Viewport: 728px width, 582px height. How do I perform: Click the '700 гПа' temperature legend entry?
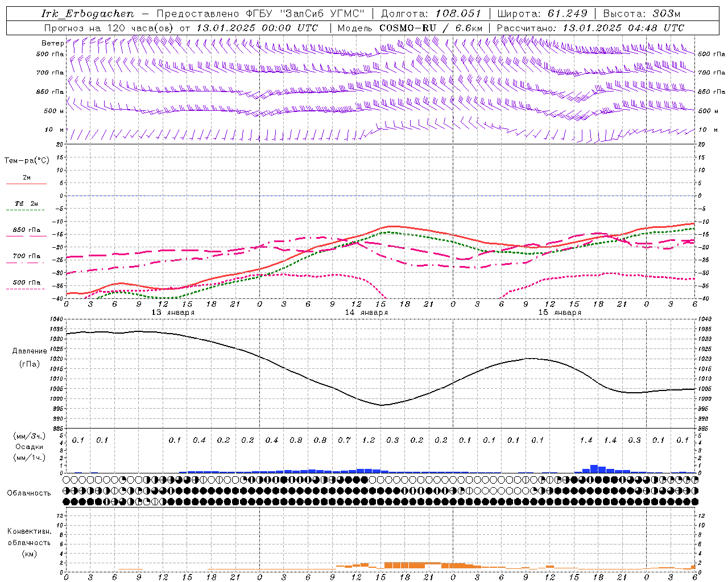pyautogui.click(x=26, y=256)
